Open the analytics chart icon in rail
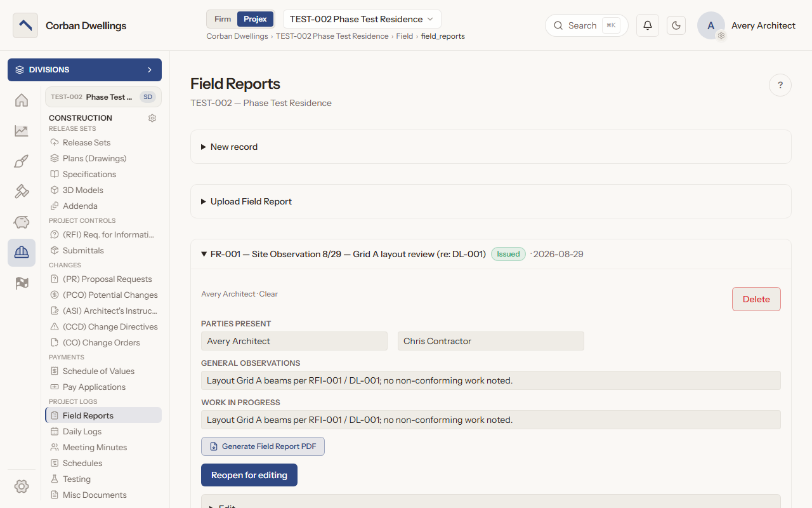 click(22, 131)
